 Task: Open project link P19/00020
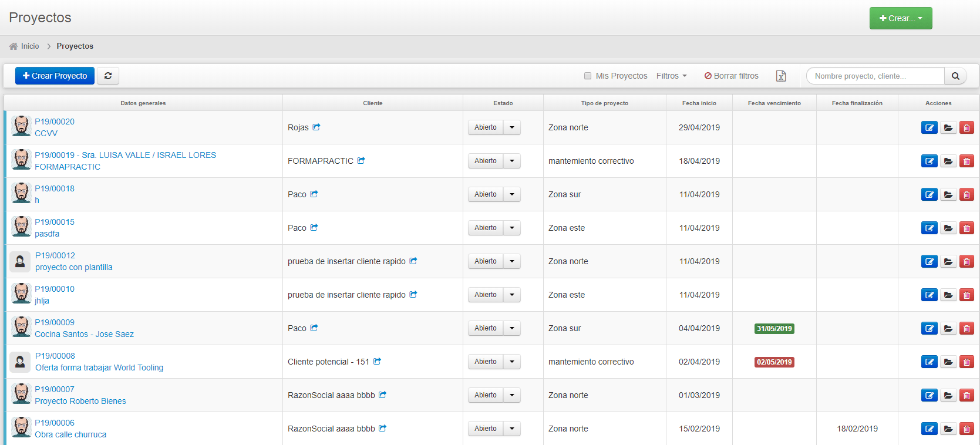pos(55,122)
